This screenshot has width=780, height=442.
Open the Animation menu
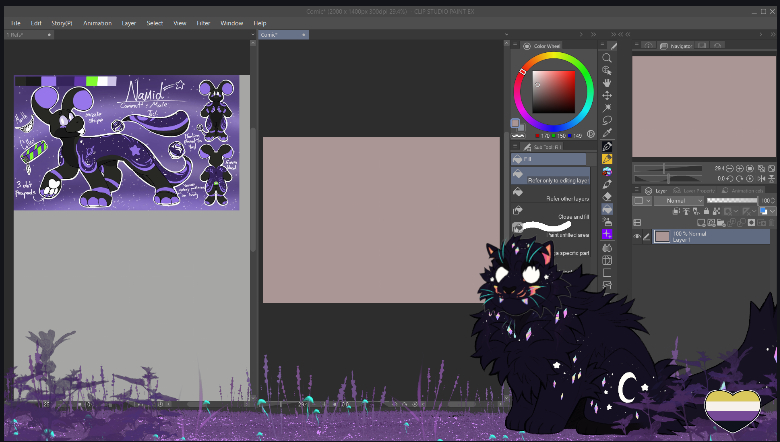pyautogui.click(x=97, y=22)
